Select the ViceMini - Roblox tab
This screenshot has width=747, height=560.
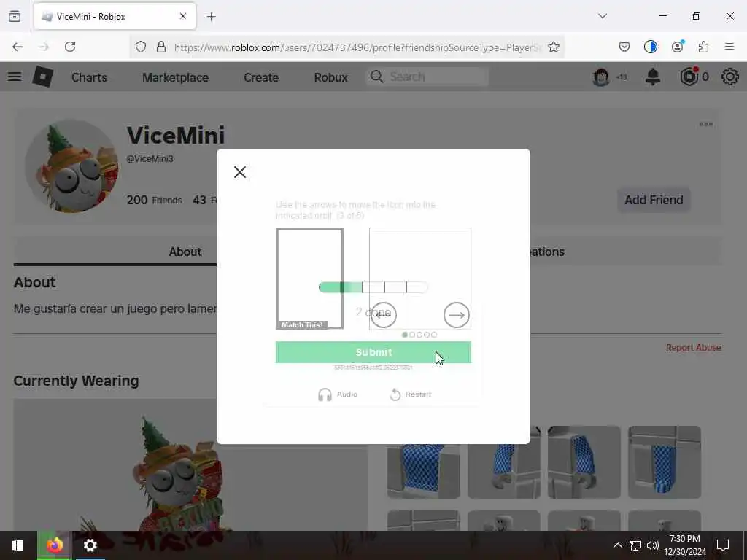click(115, 16)
